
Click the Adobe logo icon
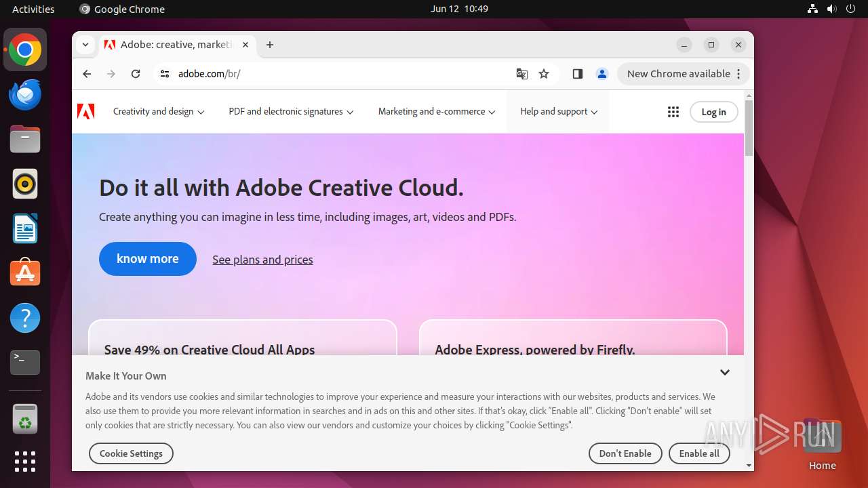click(x=85, y=111)
